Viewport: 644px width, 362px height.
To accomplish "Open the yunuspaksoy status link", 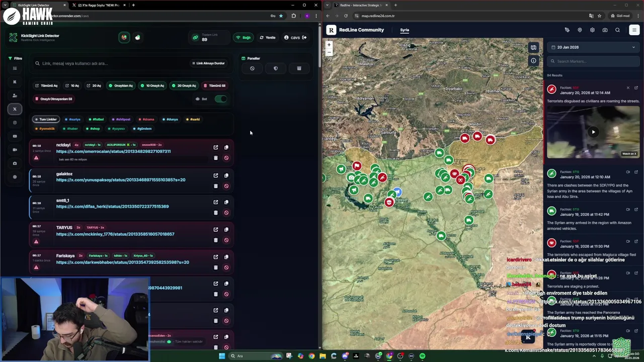I will tap(121, 180).
